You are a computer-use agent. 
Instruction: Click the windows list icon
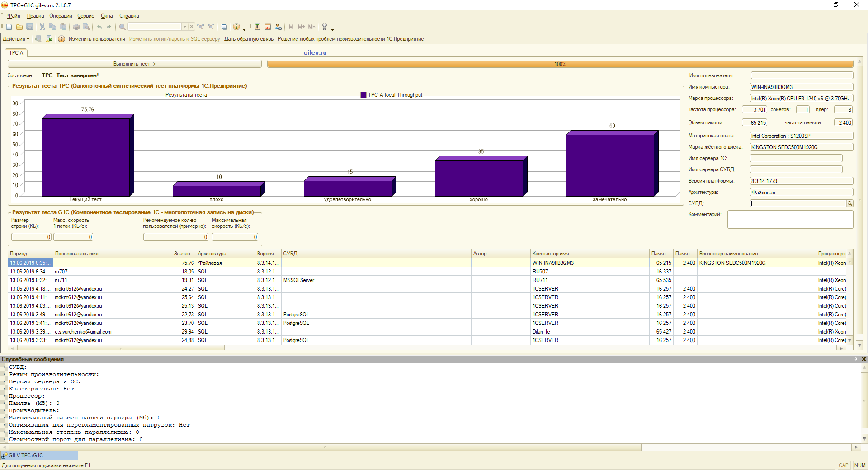pyautogui.click(x=224, y=27)
